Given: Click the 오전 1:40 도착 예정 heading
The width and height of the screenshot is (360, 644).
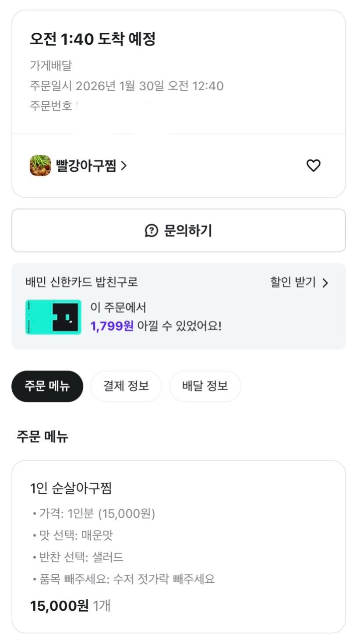Looking at the screenshot, I should point(92,39).
